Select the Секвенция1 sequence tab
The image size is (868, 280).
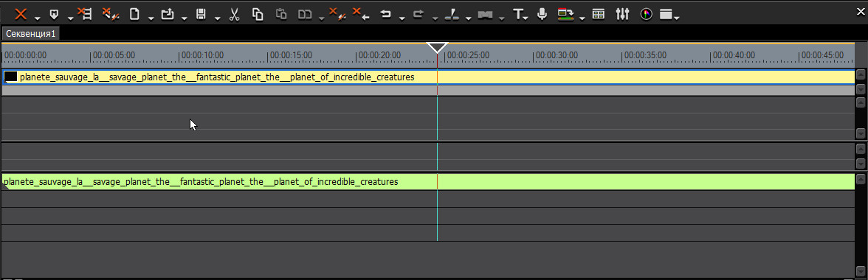[31, 34]
